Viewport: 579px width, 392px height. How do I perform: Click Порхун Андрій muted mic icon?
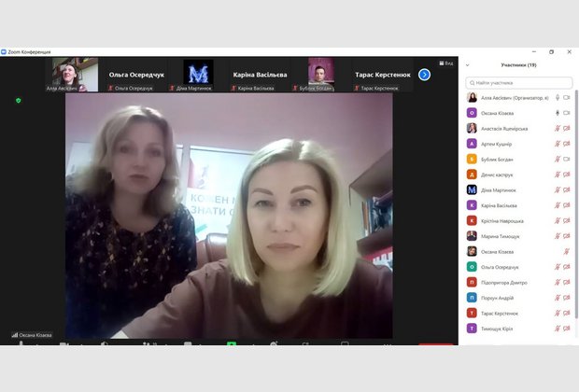pos(558,298)
